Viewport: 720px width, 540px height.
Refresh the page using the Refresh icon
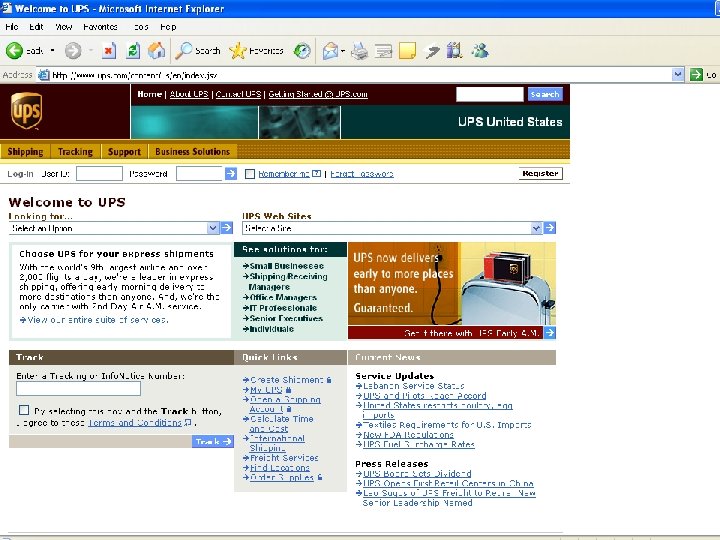click(133, 51)
